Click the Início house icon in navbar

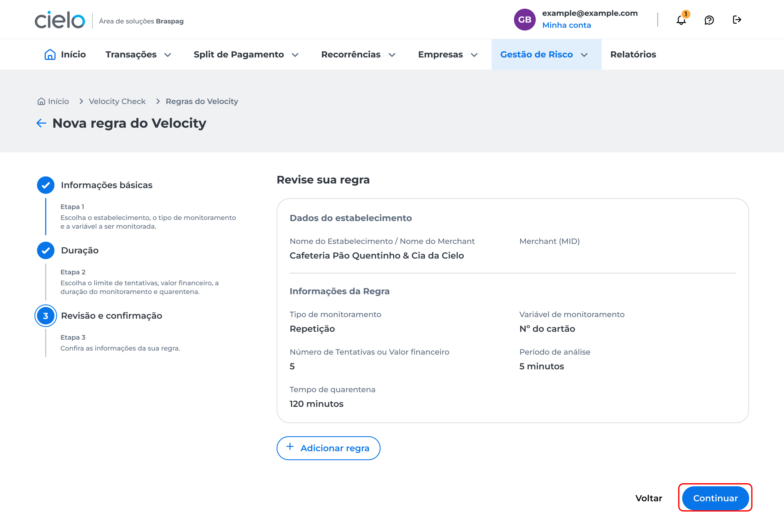50,54
